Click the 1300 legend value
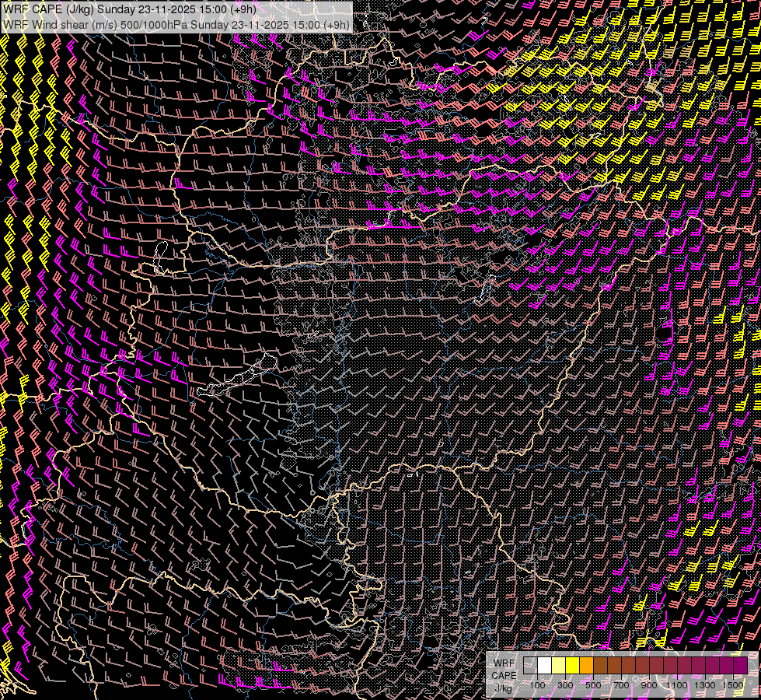The height and width of the screenshot is (700, 761). pyautogui.click(x=705, y=685)
